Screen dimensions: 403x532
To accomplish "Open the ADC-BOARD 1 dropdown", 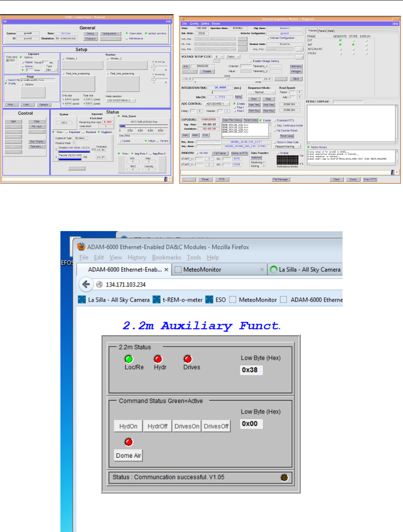I will coord(217,104).
